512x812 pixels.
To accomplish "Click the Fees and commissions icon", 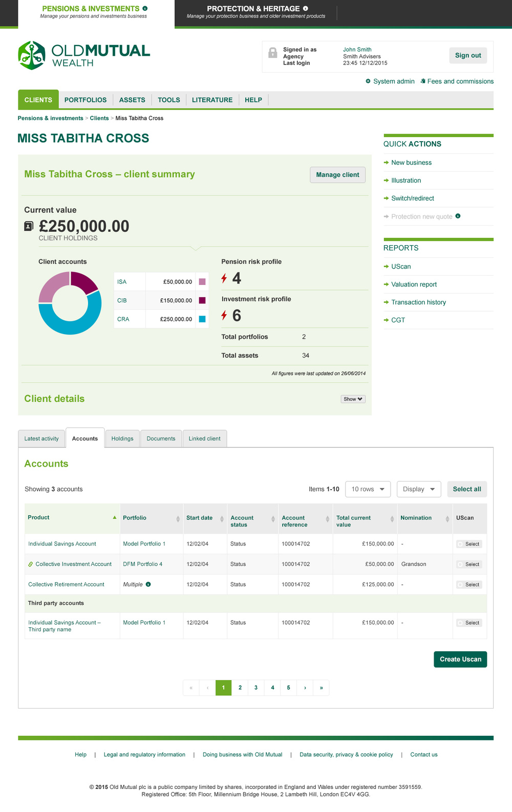I will (423, 81).
